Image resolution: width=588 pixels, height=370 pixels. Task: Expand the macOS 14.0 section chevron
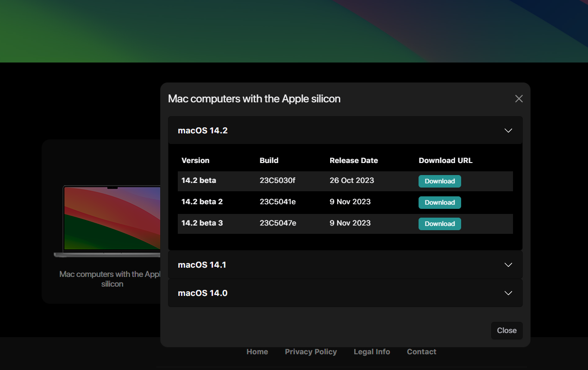point(508,293)
